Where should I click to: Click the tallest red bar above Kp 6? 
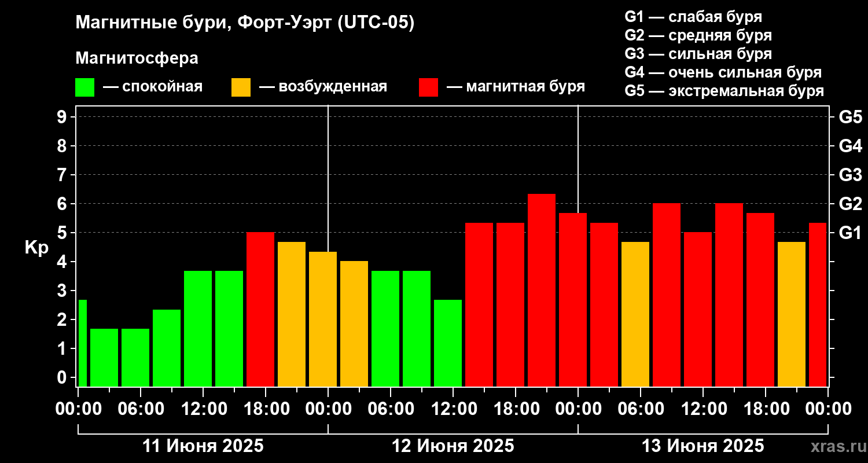click(542, 290)
